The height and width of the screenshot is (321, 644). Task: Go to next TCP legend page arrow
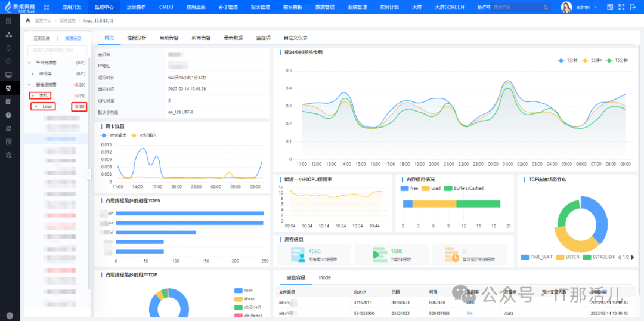click(x=633, y=257)
